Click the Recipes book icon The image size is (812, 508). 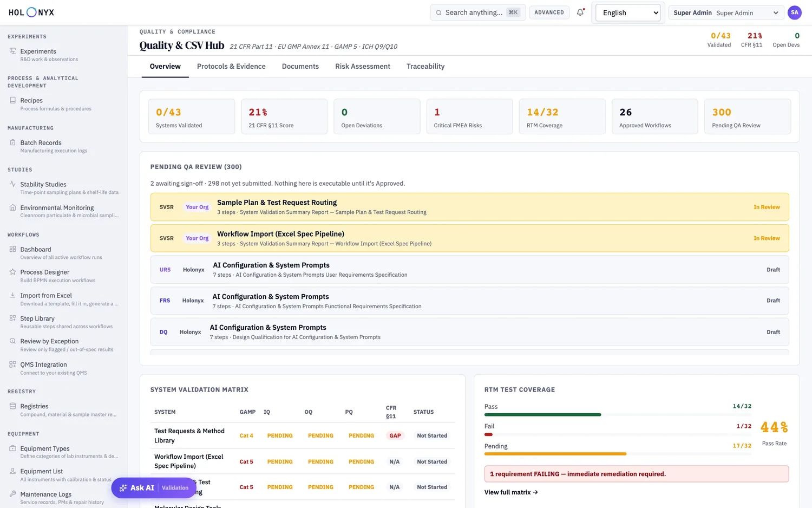(12, 100)
